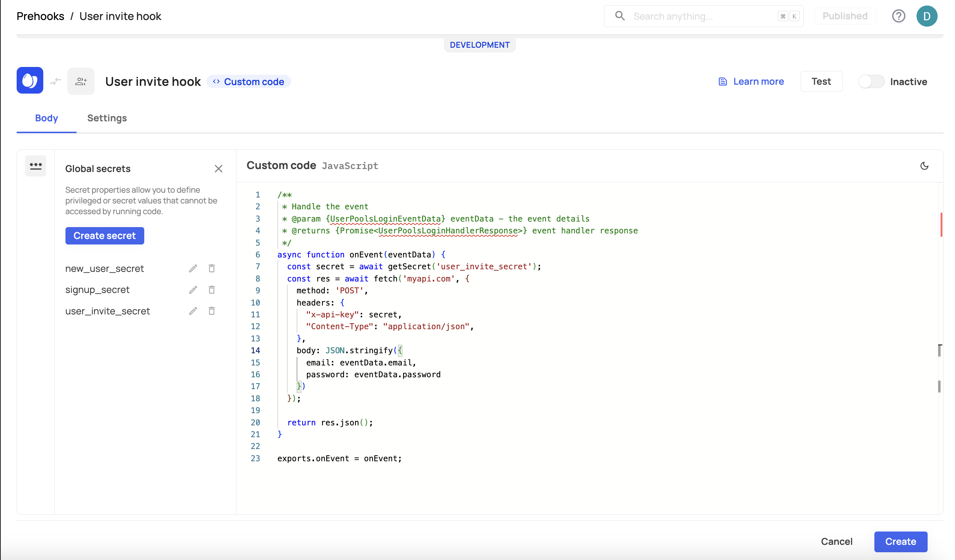
Task: Toggle the Inactive hook switch
Action: point(871,82)
